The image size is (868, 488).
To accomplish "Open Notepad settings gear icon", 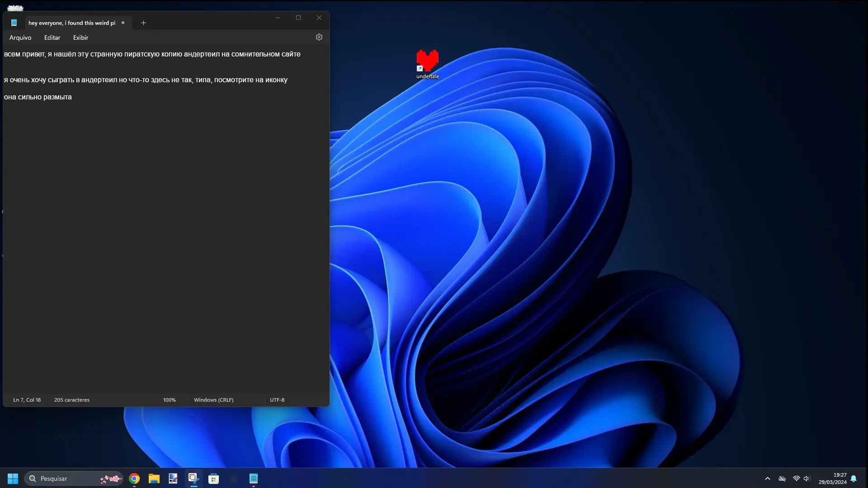I will tap(319, 38).
